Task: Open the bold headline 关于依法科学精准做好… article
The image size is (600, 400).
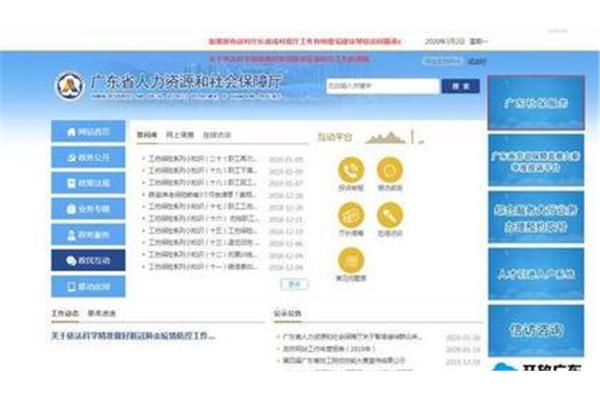Action: 133,336
